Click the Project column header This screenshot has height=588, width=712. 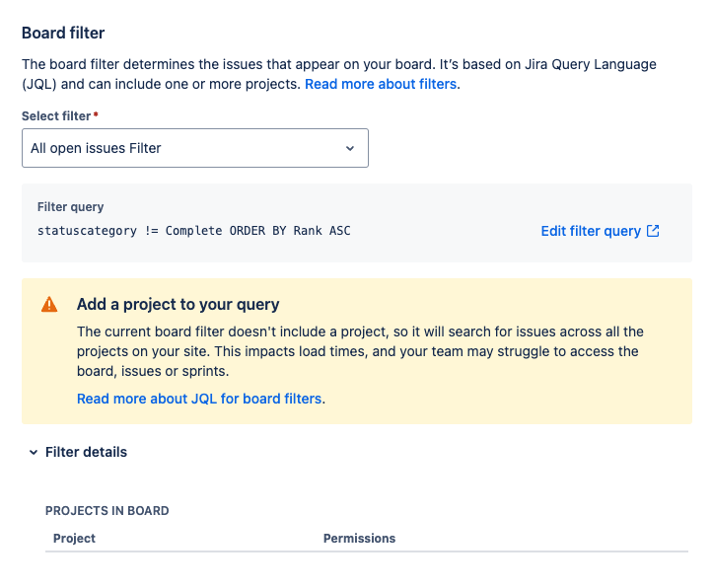pos(74,538)
